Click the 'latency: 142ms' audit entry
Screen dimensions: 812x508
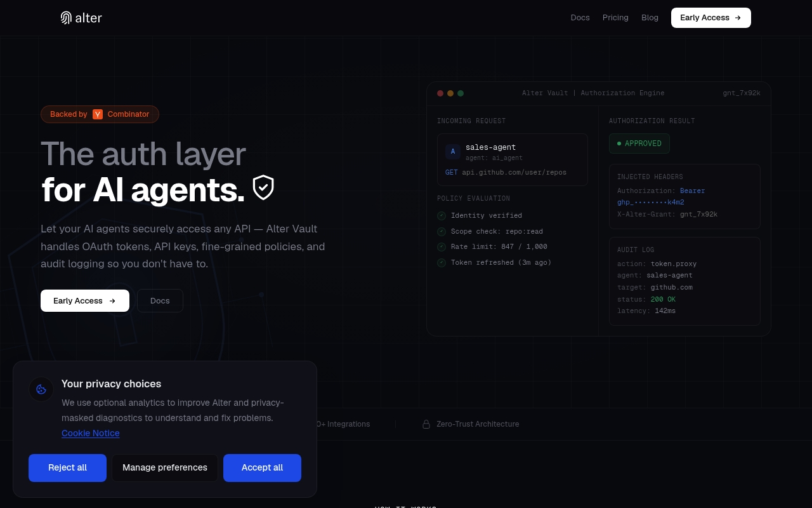[x=646, y=311]
